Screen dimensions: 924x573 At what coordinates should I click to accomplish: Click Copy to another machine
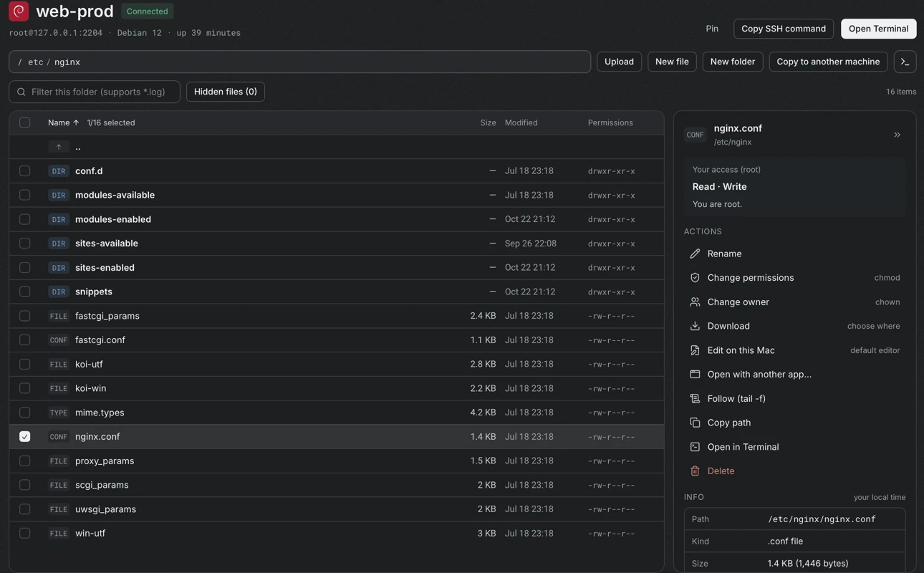pos(828,62)
